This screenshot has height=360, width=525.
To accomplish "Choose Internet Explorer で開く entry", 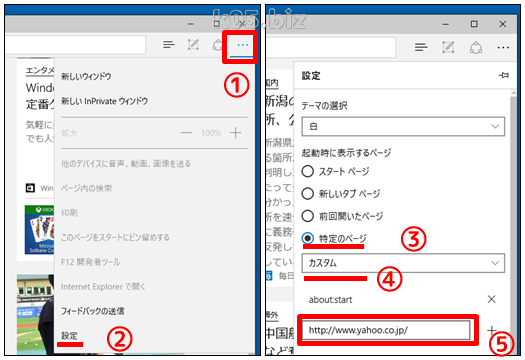I will 103,286.
